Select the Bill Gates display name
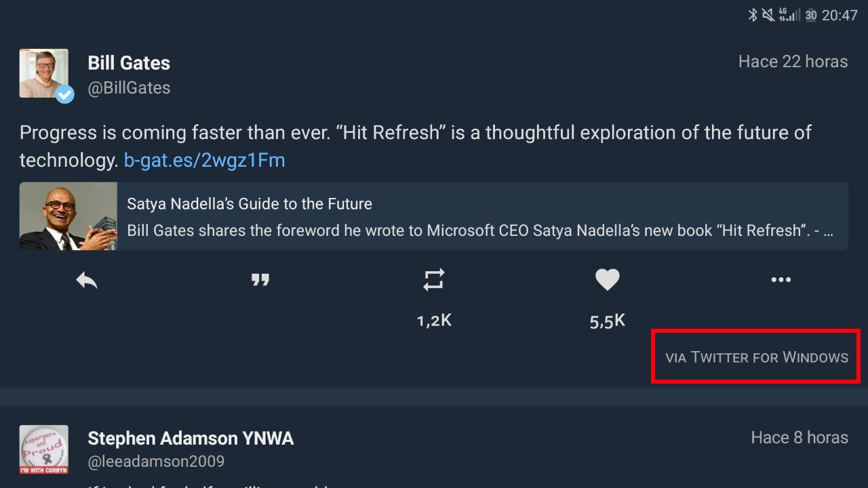Viewport: 868px width, 488px height. 129,63
